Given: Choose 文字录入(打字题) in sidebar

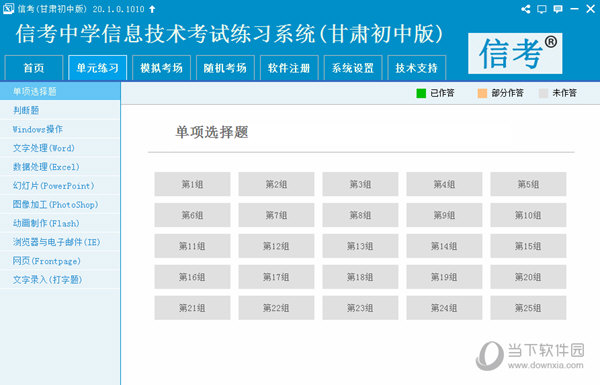Looking at the screenshot, I should pyautogui.click(x=60, y=280).
